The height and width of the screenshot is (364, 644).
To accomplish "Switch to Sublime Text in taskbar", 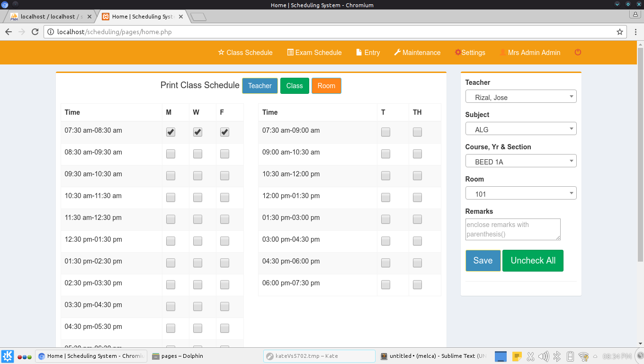I will (434, 356).
